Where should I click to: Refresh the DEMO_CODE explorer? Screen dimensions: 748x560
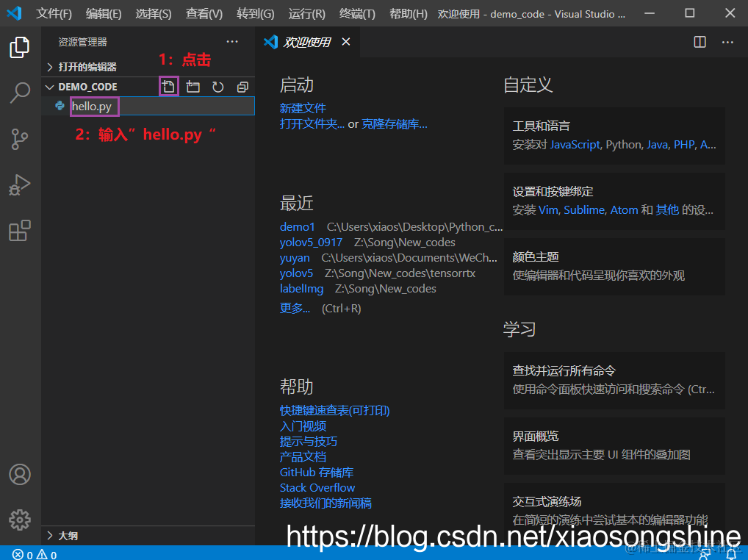point(218,87)
